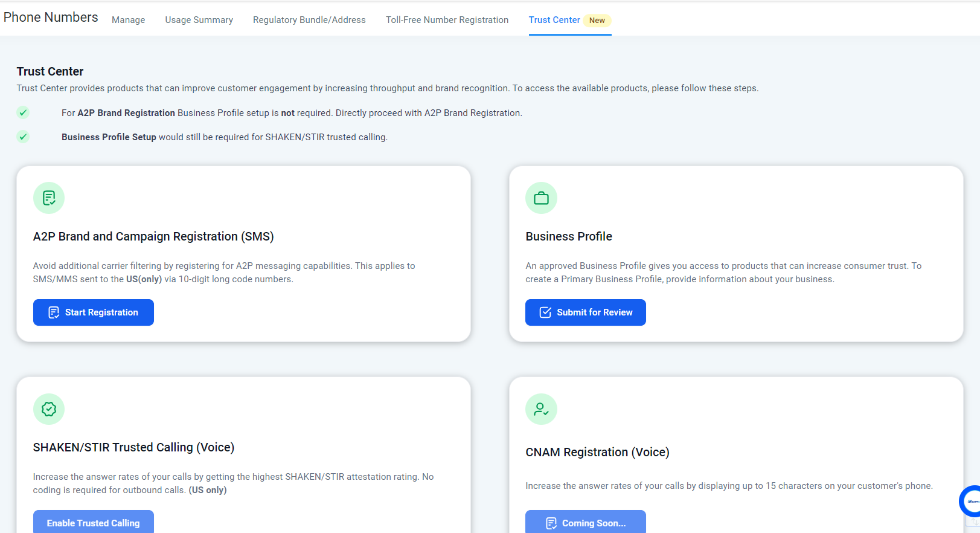
Task: Click the second green checkmark bullet
Action: 23,137
